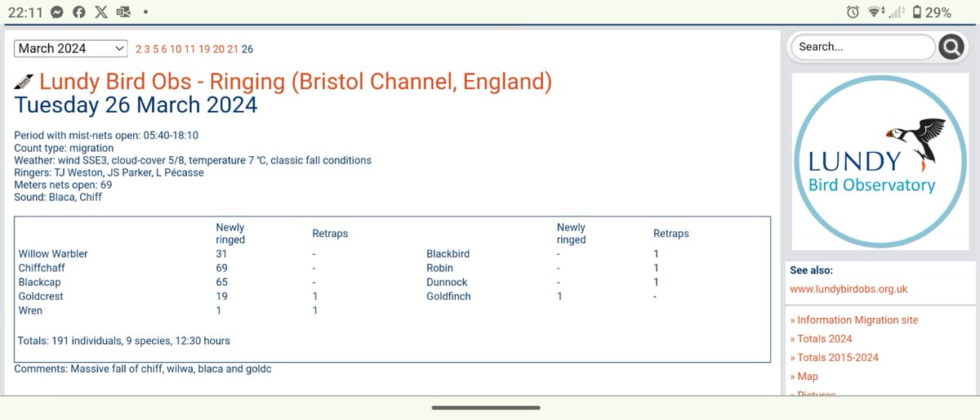Click Willow Warbler newly ringed value 31
The height and width of the screenshot is (420, 980).
pyautogui.click(x=221, y=254)
